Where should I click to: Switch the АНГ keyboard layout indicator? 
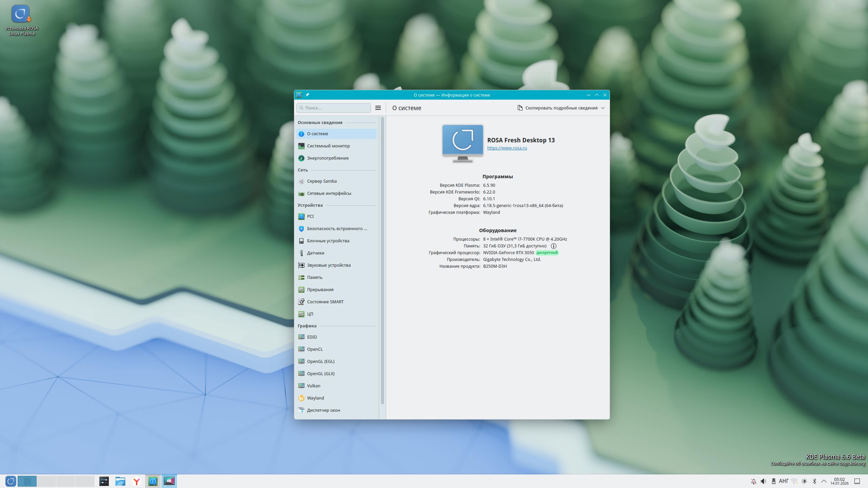click(x=784, y=481)
